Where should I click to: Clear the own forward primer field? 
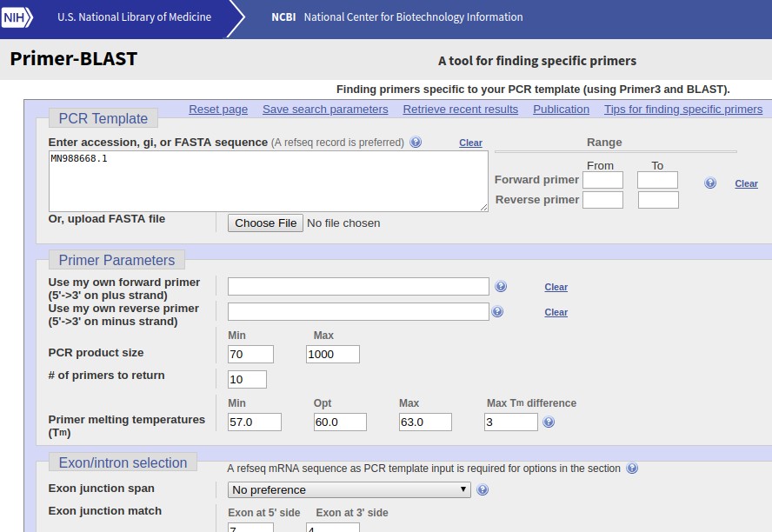[556, 287]
